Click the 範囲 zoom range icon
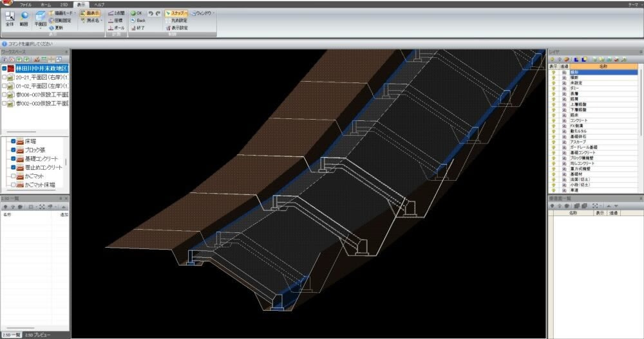The width and height of the screenshot is (644, 339). click(24, 18)
